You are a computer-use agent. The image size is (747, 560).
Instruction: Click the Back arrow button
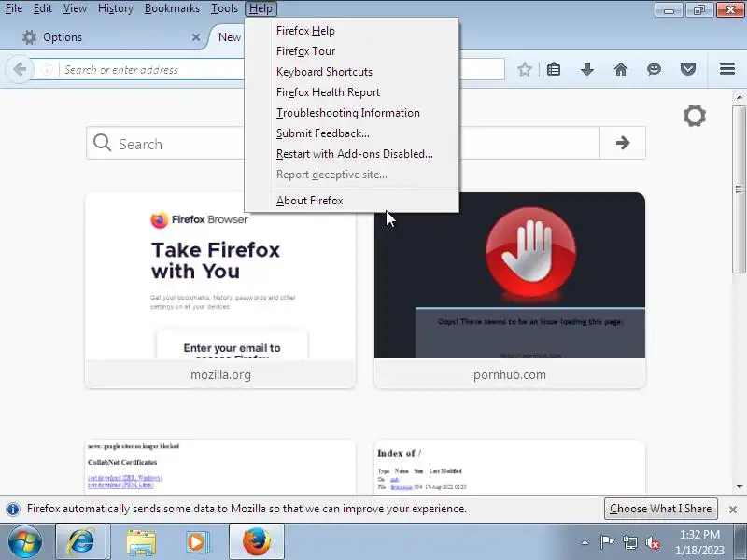click(x=20, y=69)
